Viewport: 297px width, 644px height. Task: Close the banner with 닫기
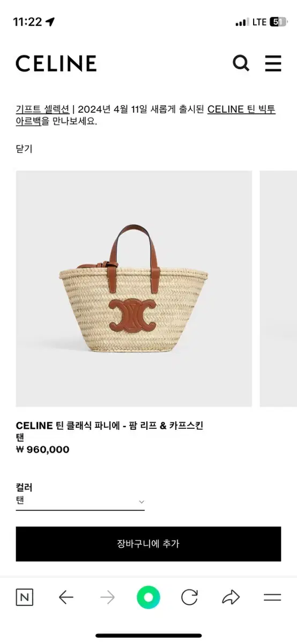pos(24,149)
